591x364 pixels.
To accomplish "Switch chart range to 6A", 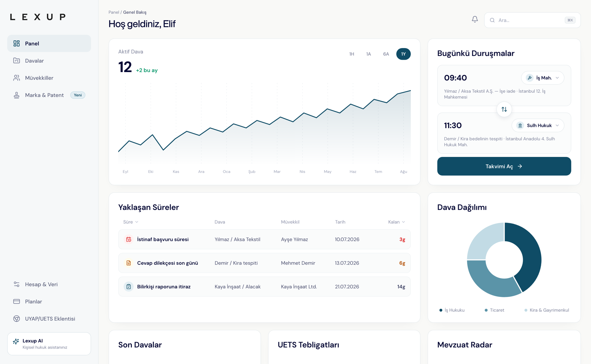I will pos(386,54).
